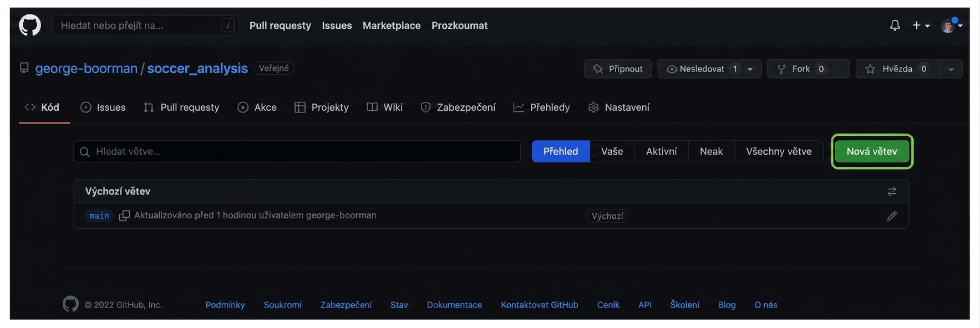Image resolution: width=980 pixels, height=328 pixels.
Task: Open the Přehledy tab
Action: click(542, 107)
